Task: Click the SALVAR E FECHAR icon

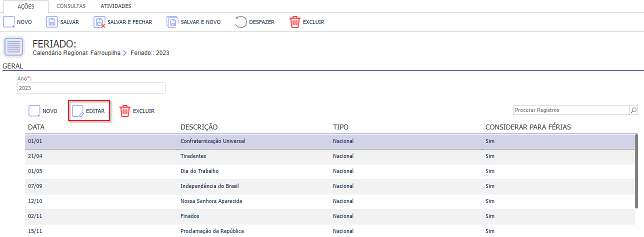Action: pos(99,22)
